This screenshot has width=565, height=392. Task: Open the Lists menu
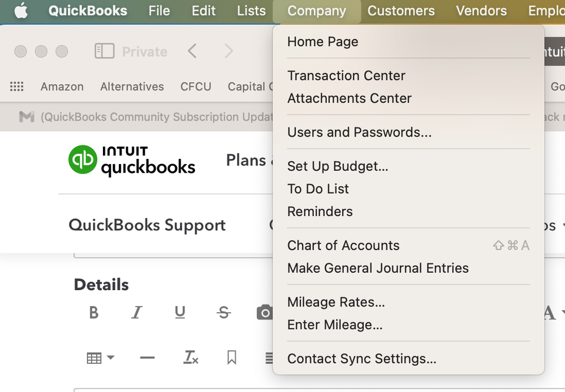[251, 10]
